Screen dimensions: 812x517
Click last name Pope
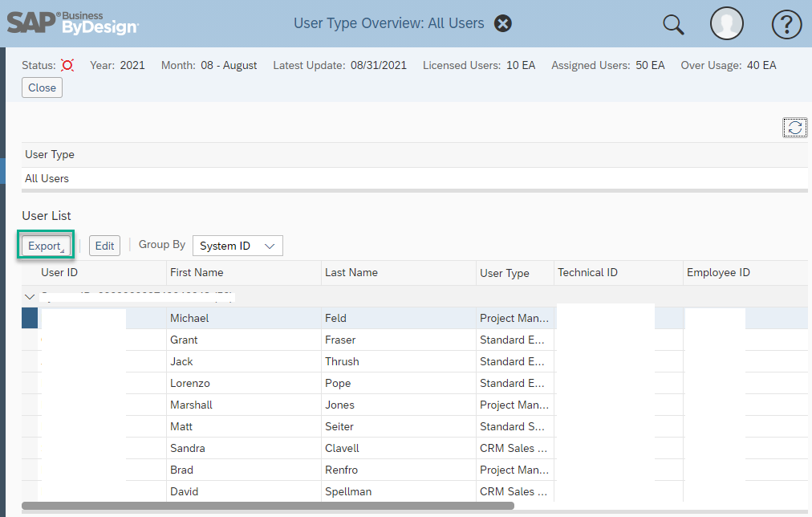coord(338,384)
